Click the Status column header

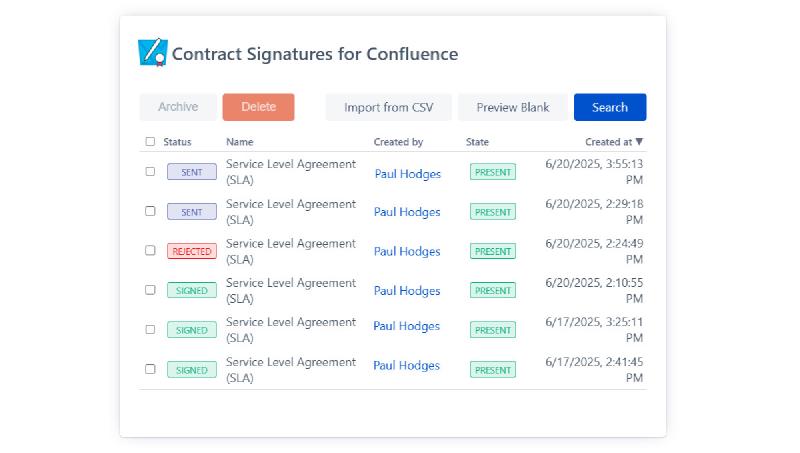[177, 142]
